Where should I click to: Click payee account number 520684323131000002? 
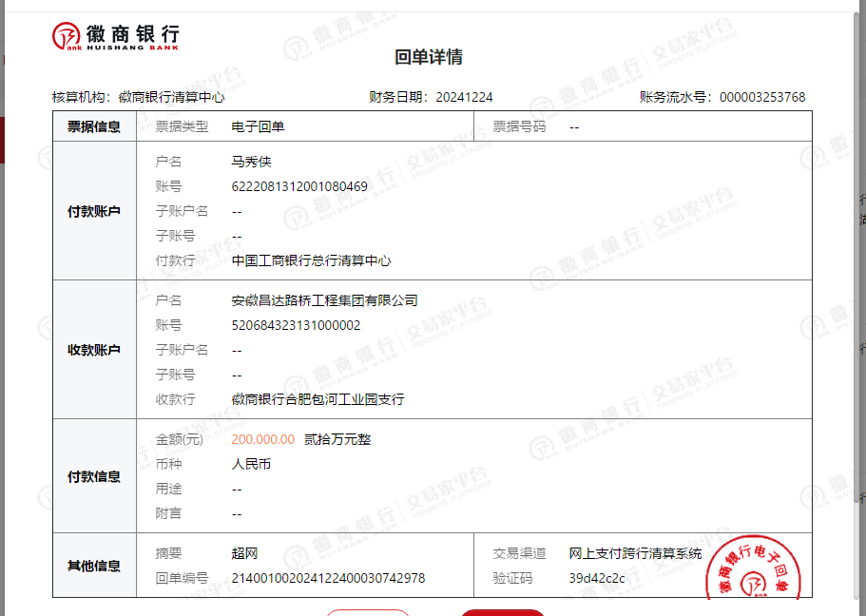(x=296, y=325)
